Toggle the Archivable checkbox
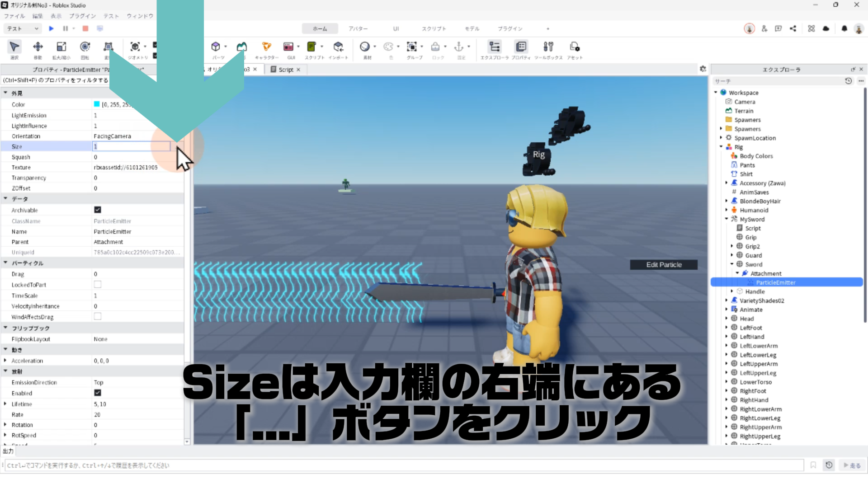The height and width of the screenshot is (488, 868). pos(98,210)
